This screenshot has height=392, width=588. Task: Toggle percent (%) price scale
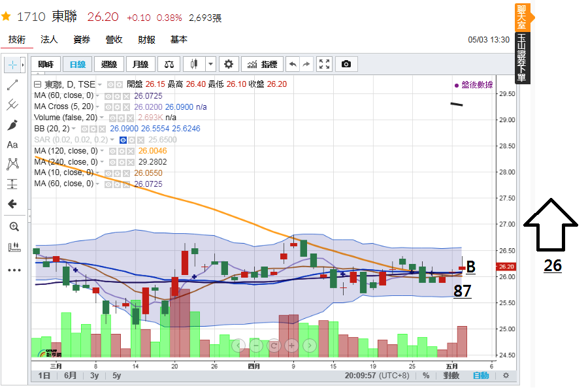click(x=426, y=376)
